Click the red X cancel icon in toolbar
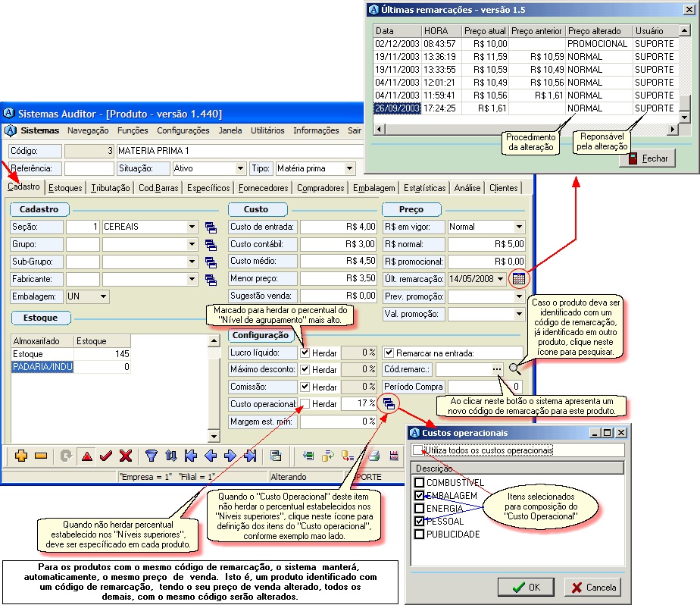 (126, 456)
